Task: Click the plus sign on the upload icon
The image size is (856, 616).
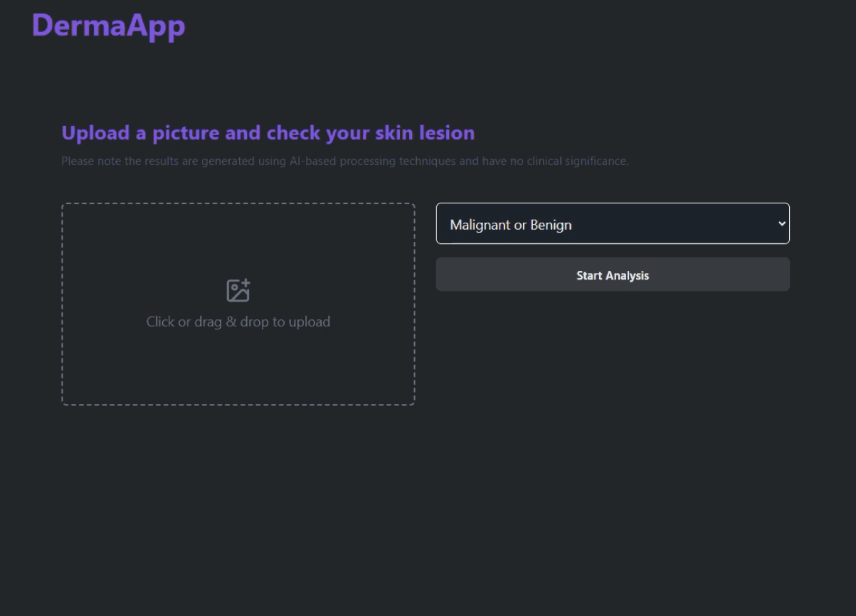Action: point(245,283)
